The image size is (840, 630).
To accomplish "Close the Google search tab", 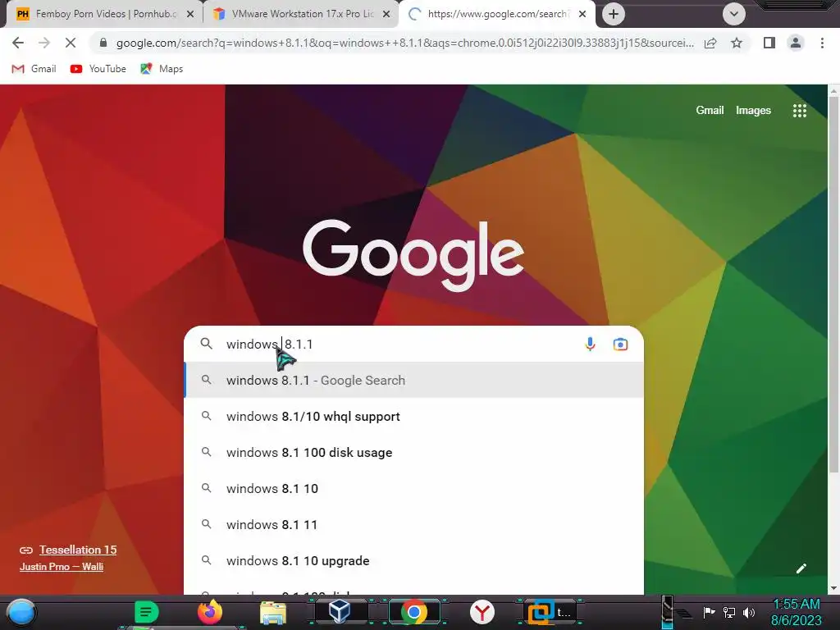I will point(582,14).
